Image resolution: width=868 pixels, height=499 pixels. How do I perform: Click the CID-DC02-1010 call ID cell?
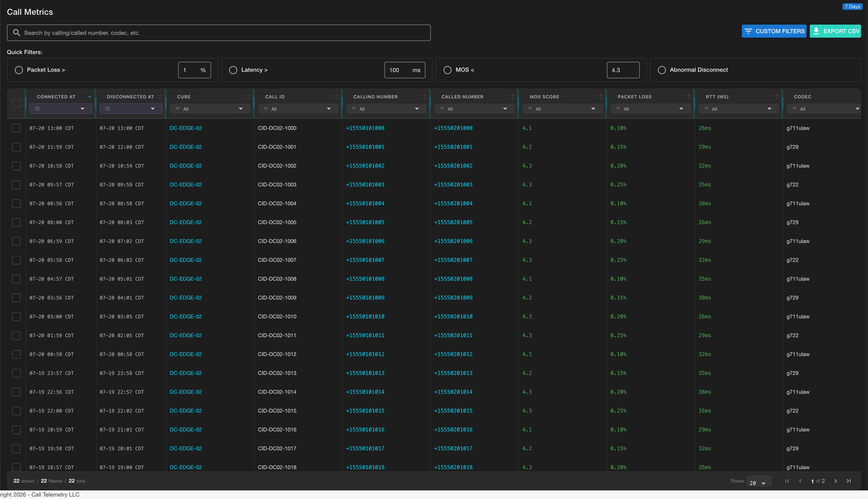(277, 317)
